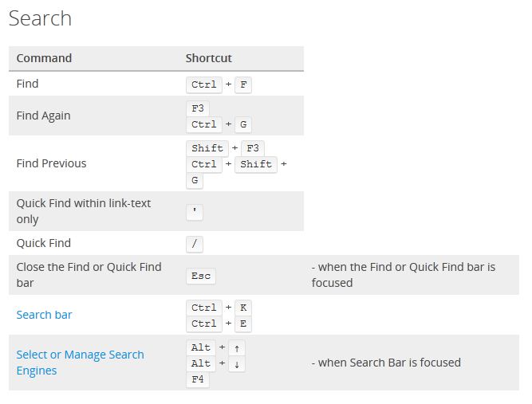This screenshot has width=532, height=404.
Task: Click the up arrow key badge
Action: point(238,347)
